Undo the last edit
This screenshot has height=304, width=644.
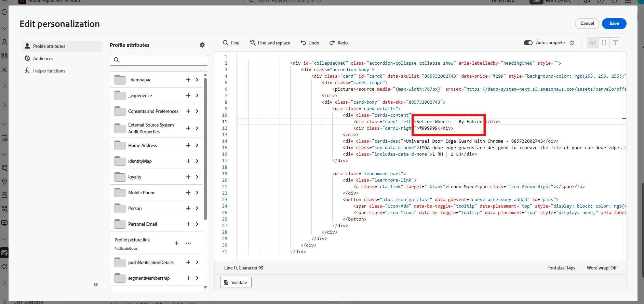tap(310, 43)
